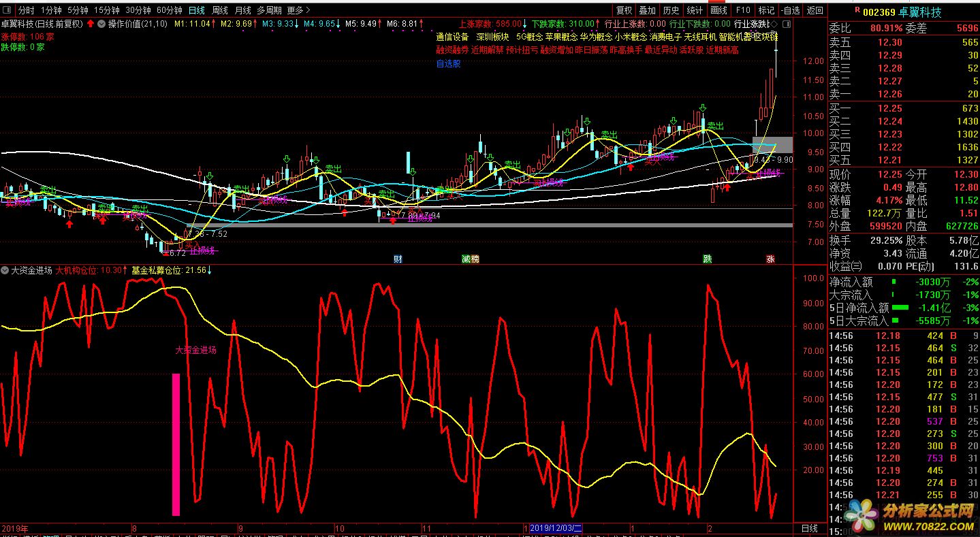Open the 5G概念 concept tag
Screen dimensions: 980x537
(x=529, y=37)
